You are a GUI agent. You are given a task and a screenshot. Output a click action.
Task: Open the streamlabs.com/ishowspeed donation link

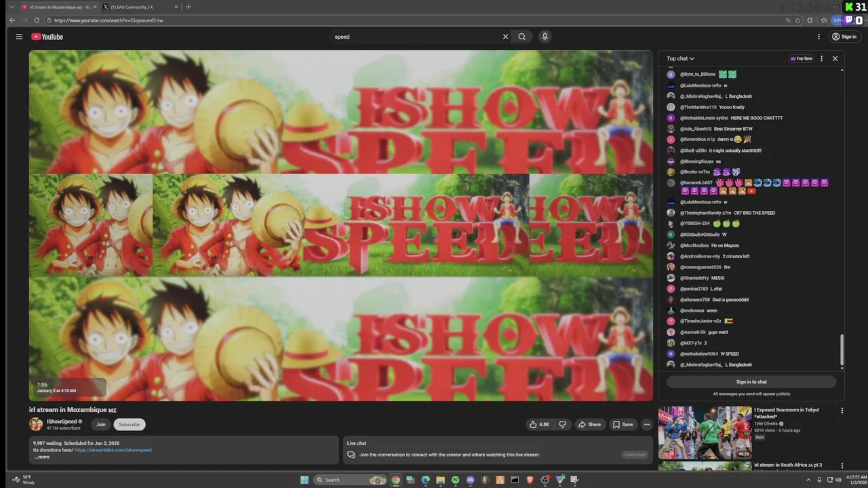[113, 450]
